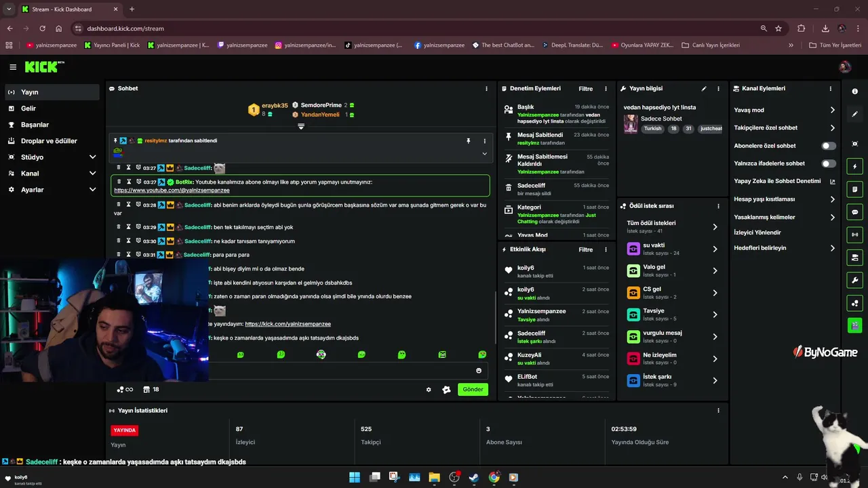This screenshot has width=868, height=488.
Task: Toggle Yalnızca ifadelerle sohbet switch
Action: (829, 164)
